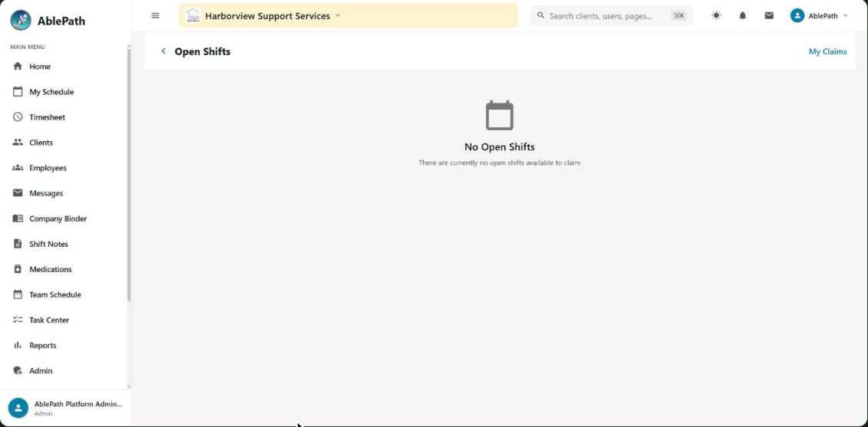Click the sidebar scroll down arrow

(x=129, y=386)
